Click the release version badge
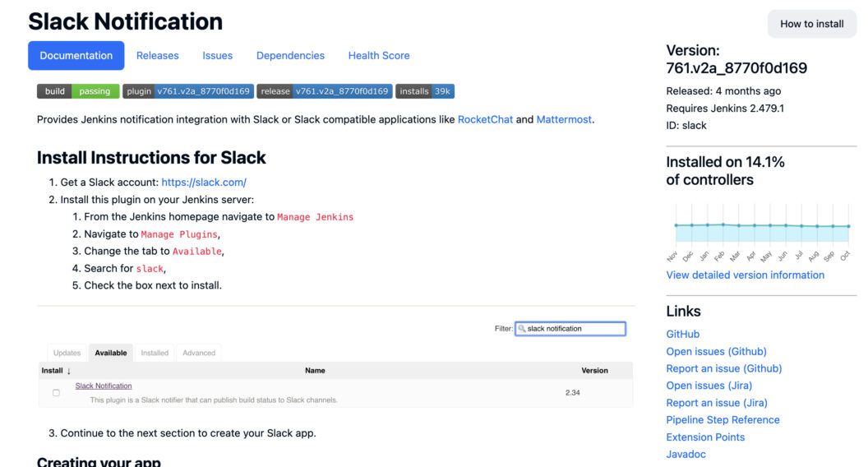 coord(325,91)
